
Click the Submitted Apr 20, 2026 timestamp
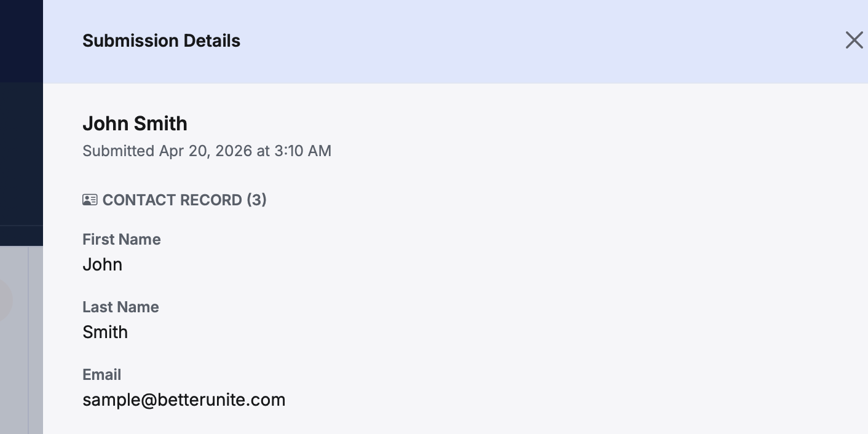(x=207, y=151)
